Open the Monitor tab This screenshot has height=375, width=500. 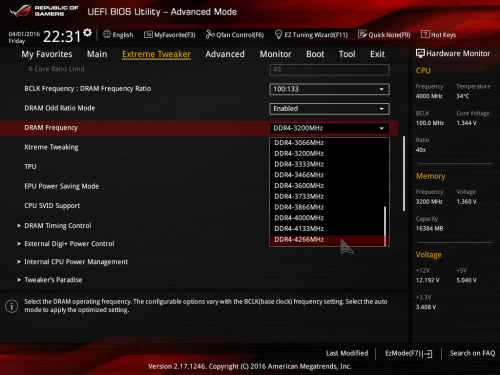pyautogui.click(x=275, y=54)
